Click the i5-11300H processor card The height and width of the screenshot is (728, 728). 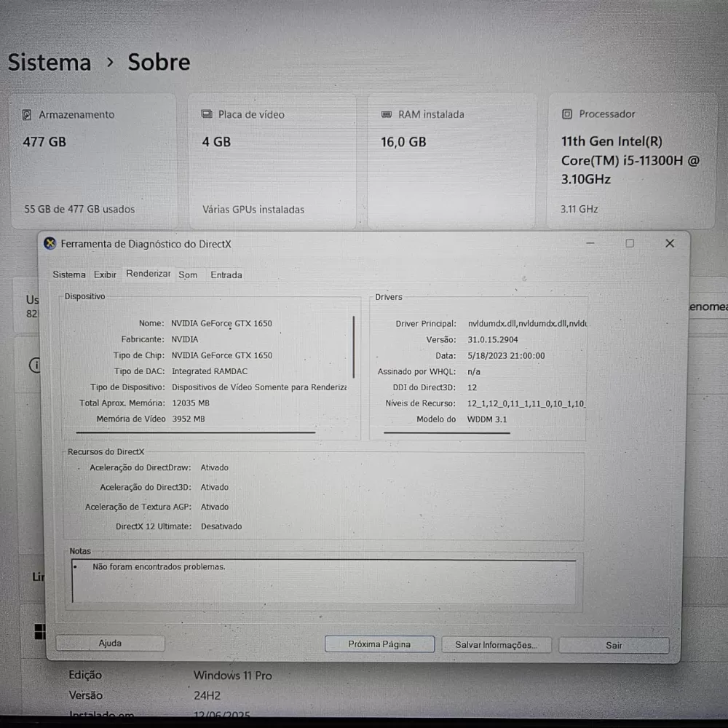coord(631,160)
